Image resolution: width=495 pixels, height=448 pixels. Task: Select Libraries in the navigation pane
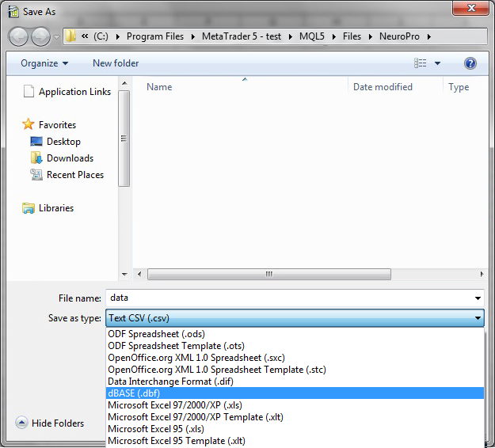[x=56, y=208]
